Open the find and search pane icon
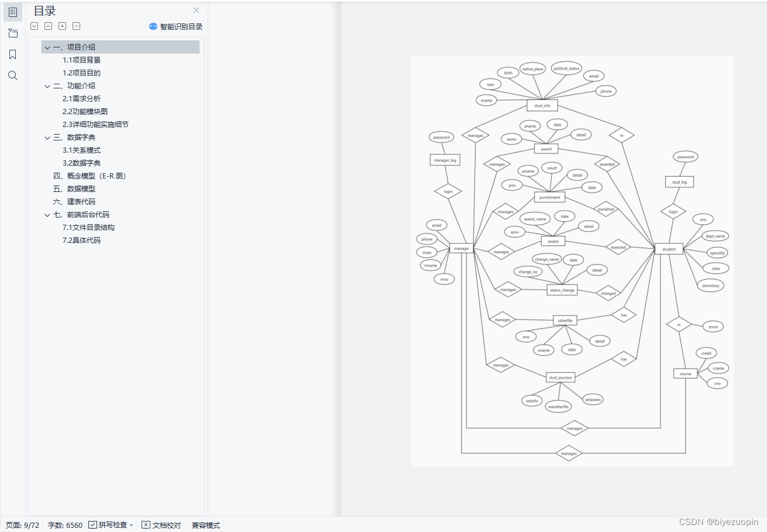The image size is (767, 532). (13, 75)
